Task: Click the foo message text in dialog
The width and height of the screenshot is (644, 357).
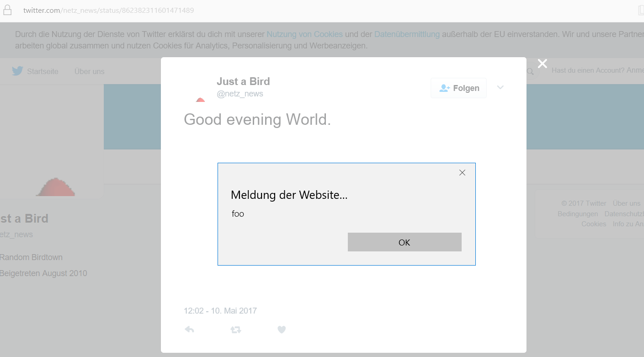Action: [238, 213]
